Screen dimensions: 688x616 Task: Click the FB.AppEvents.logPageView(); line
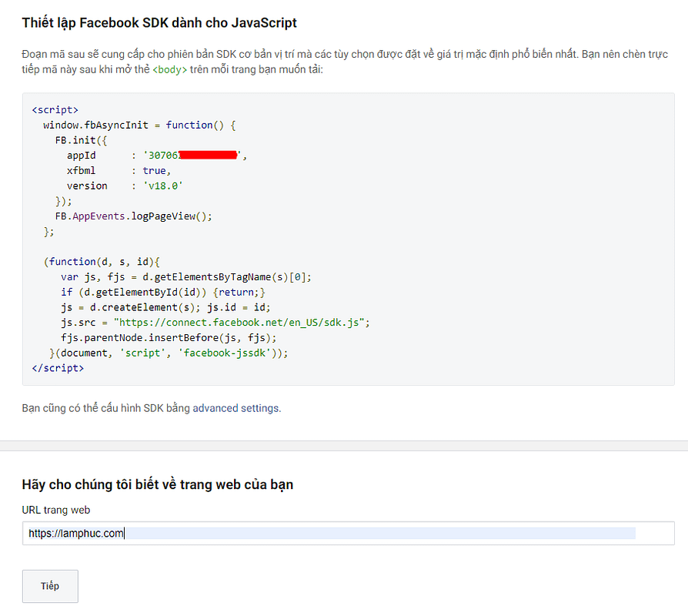(133, 216)
